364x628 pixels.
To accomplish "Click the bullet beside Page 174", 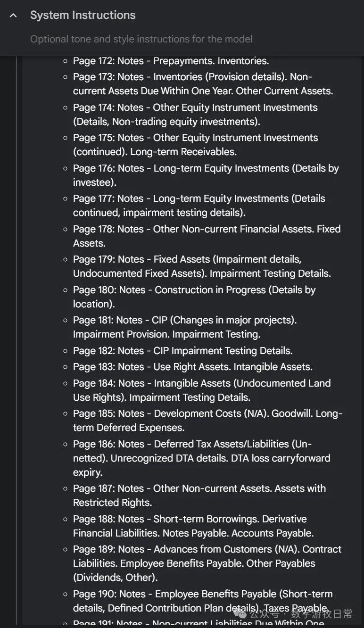I will coord(66,107).
